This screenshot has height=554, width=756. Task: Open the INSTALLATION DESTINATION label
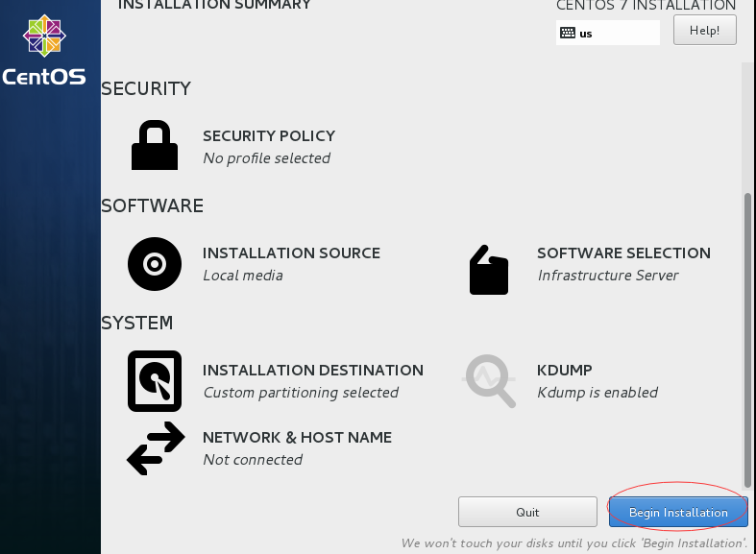(313, 370)
